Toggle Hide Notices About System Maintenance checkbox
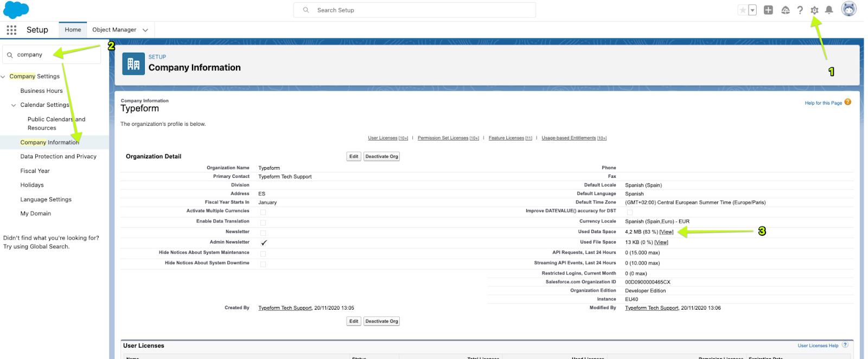The width and height of the screenshot is (868, 359). [263, 254]
